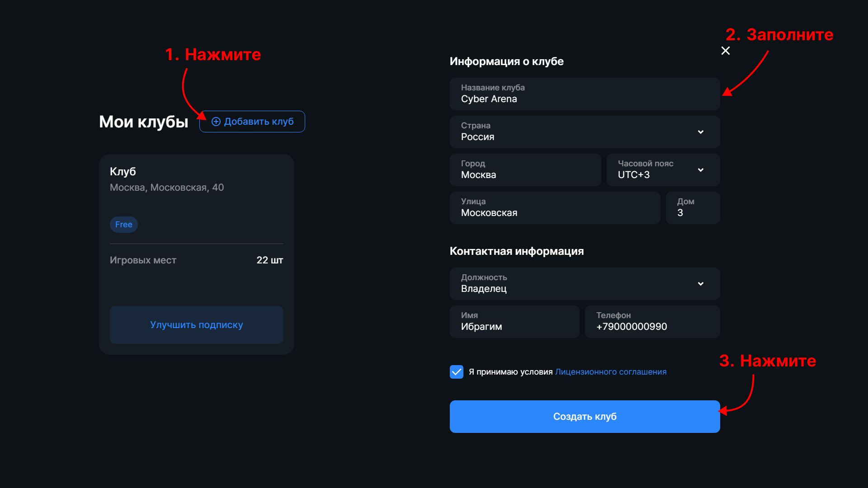Click the chevron icon in Должность field

click(x=701, y=284)
